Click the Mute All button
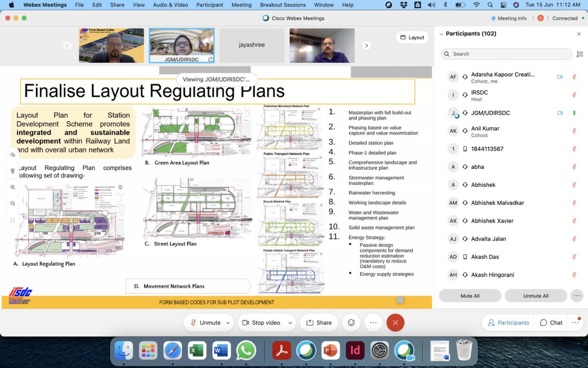 [470, 295]
